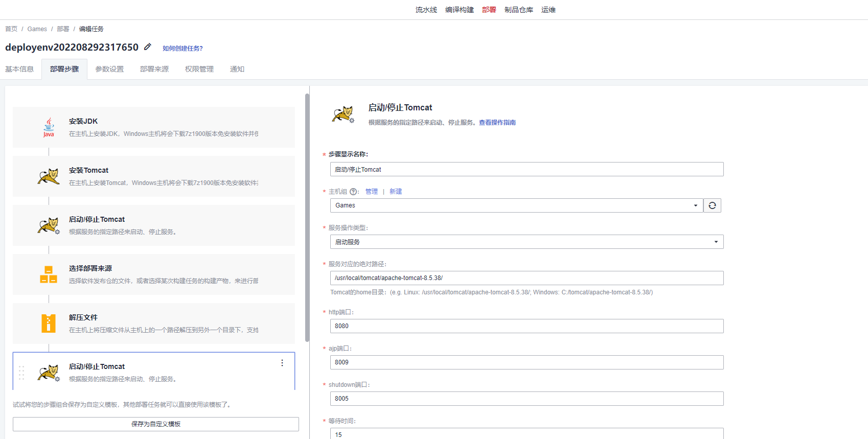
Task: Open the 如何创建任务? help link
Action: pyautogui.click(x=182, y=48)
